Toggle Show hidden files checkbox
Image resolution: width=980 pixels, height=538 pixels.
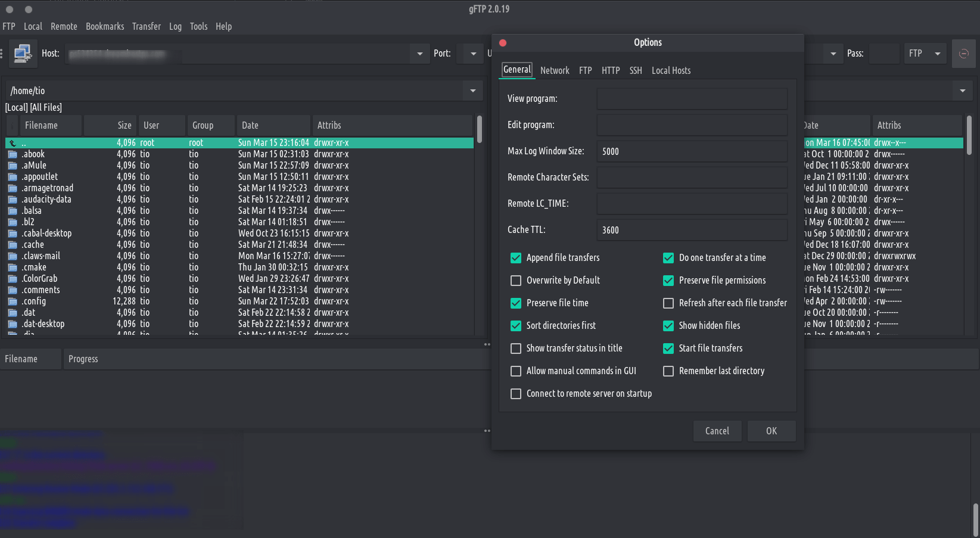click(668, 326)
